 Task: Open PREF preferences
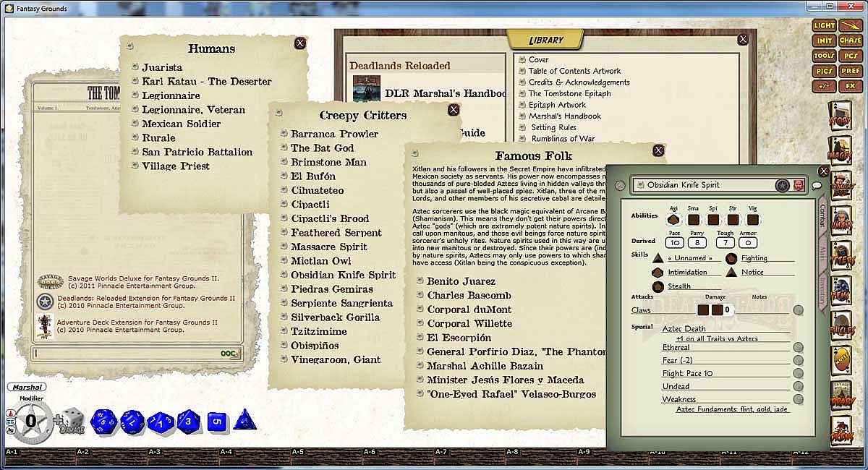851,71
